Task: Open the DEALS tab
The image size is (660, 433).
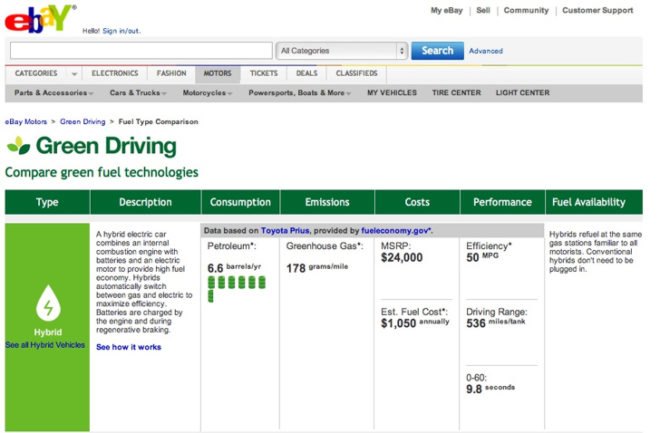Action: point(306,73)
